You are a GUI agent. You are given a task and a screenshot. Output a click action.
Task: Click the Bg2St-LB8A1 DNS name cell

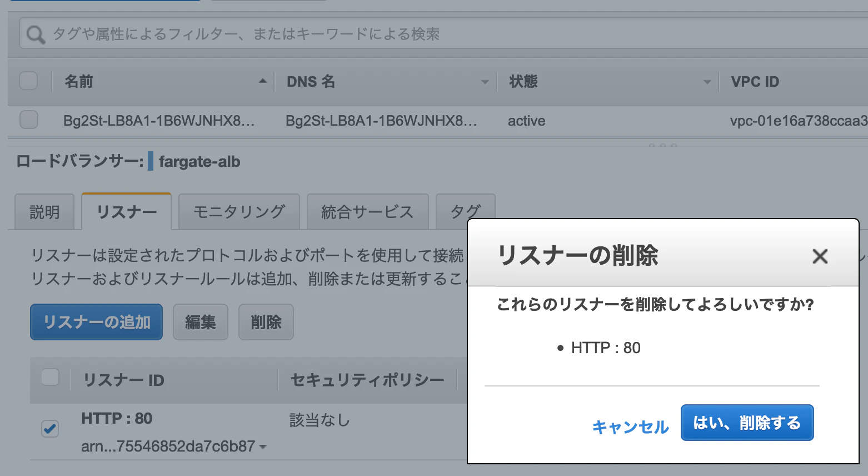[381, 121]
